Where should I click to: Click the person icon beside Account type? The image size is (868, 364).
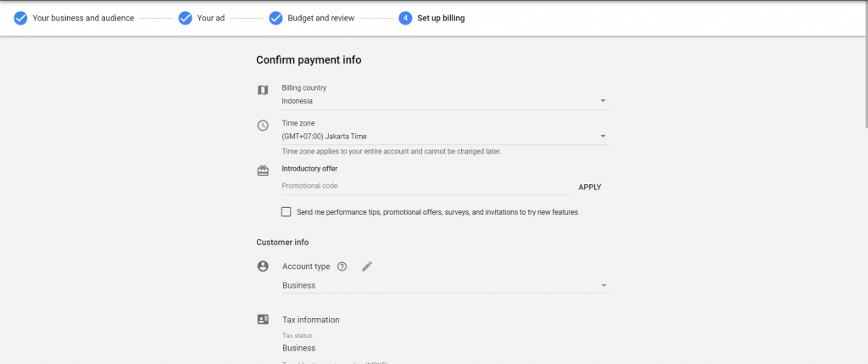click(x=263, y=266)
